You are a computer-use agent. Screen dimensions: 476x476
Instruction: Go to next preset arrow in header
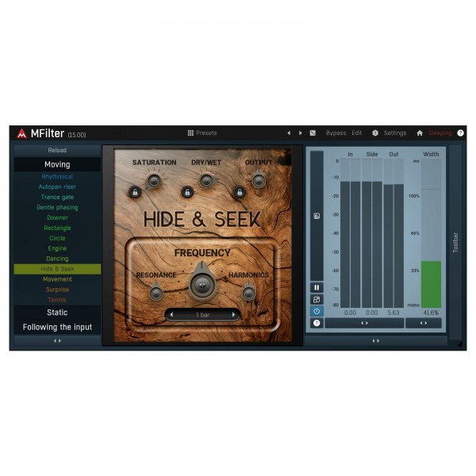click(x=300, y=133)
